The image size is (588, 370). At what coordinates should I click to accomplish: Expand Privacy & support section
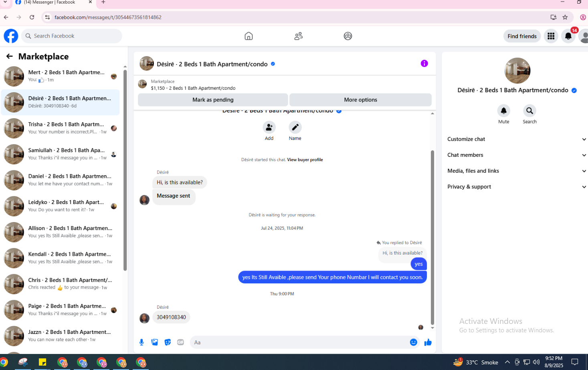pyautogui.click(x=516, y=187)
